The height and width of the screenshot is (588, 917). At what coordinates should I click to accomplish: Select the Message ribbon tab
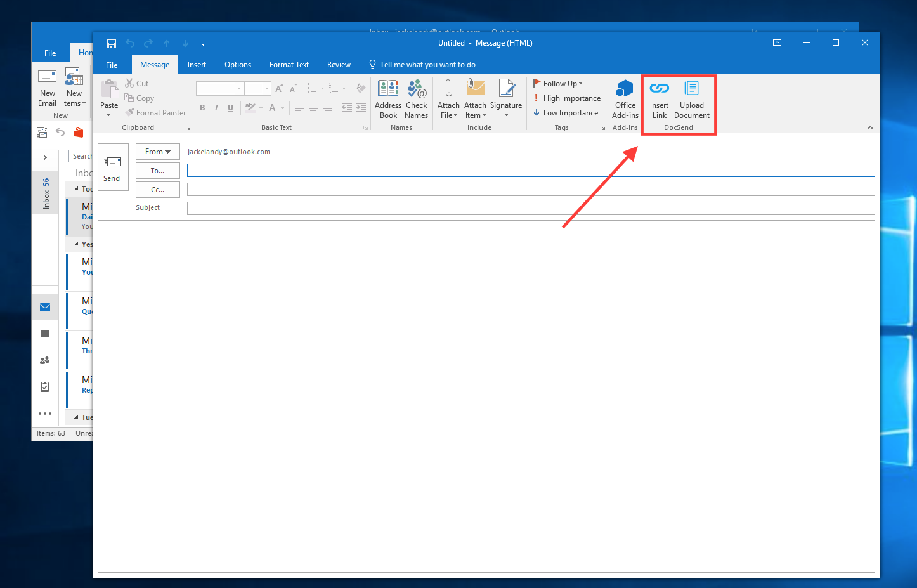point(155,65)
